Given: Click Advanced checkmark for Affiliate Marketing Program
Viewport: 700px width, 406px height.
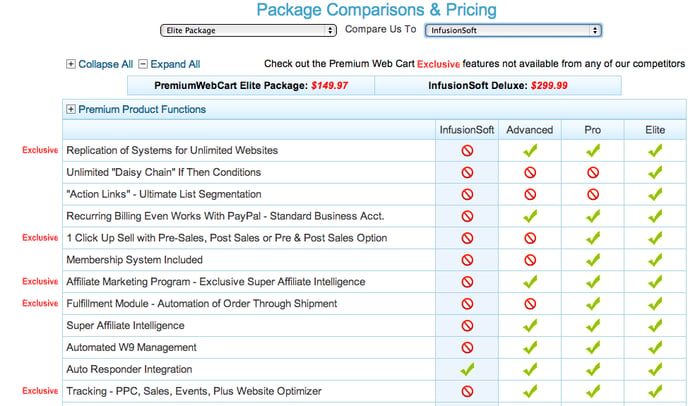Looking at the screenshot, I should click(530, 282).
